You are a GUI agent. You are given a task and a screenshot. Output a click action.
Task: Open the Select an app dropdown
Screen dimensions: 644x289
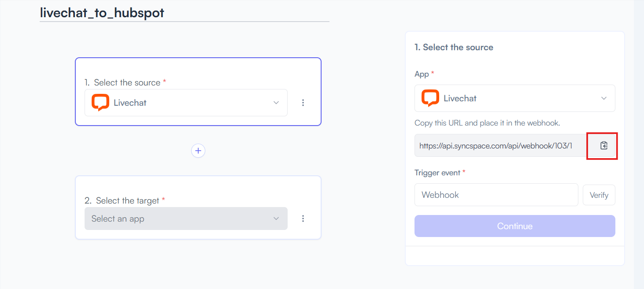186,219
